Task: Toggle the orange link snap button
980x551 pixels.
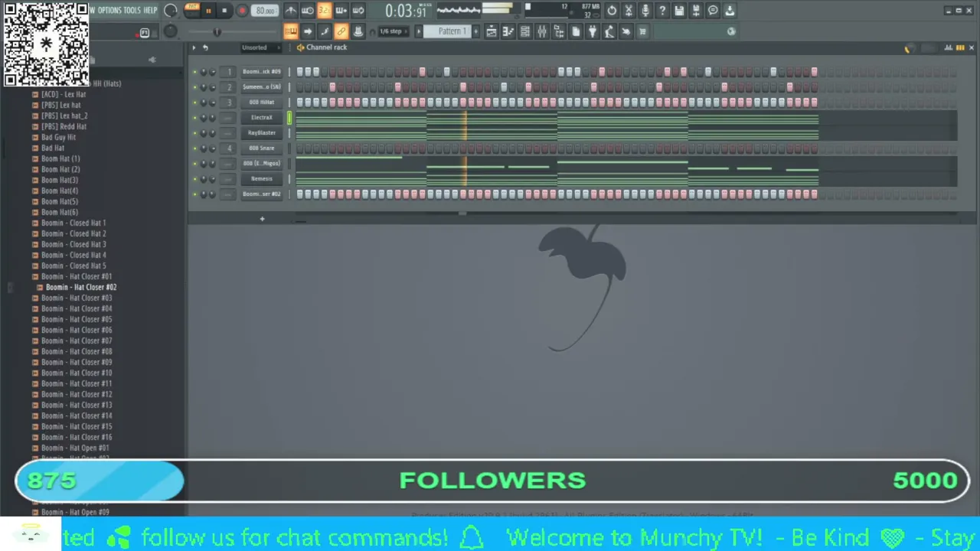Action: point(341,31)
